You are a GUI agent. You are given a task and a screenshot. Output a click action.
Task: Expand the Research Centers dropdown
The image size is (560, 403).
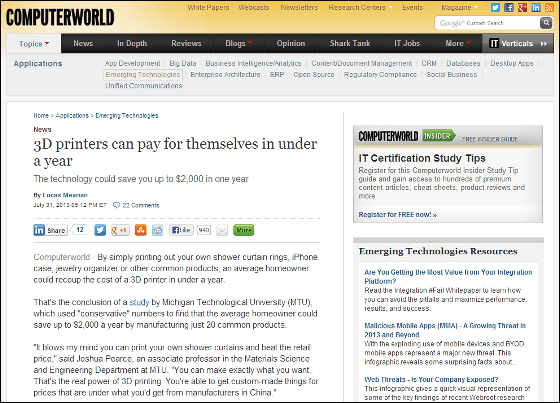pyautogui.click(x=360, y=7)
